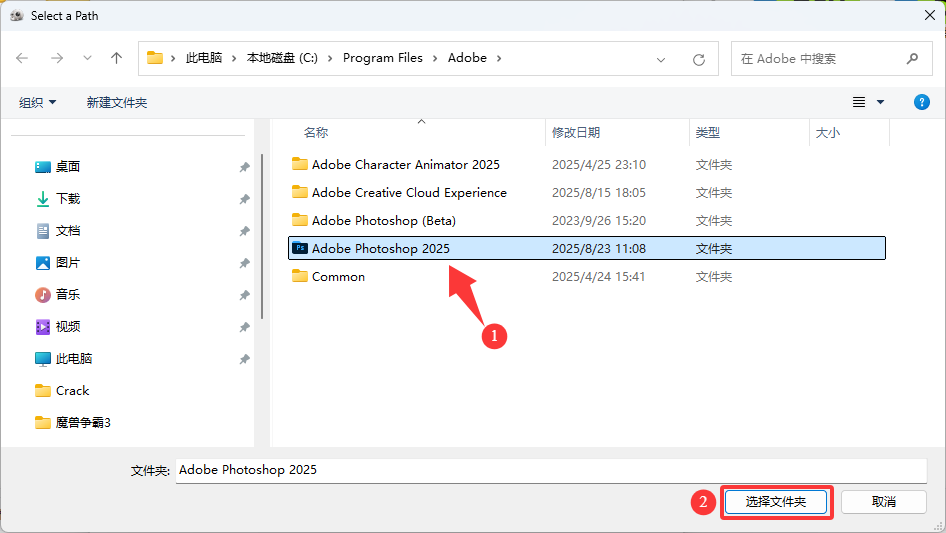
Task: Click the navigation pane vertical scrollbar
Action: point(262,237)
